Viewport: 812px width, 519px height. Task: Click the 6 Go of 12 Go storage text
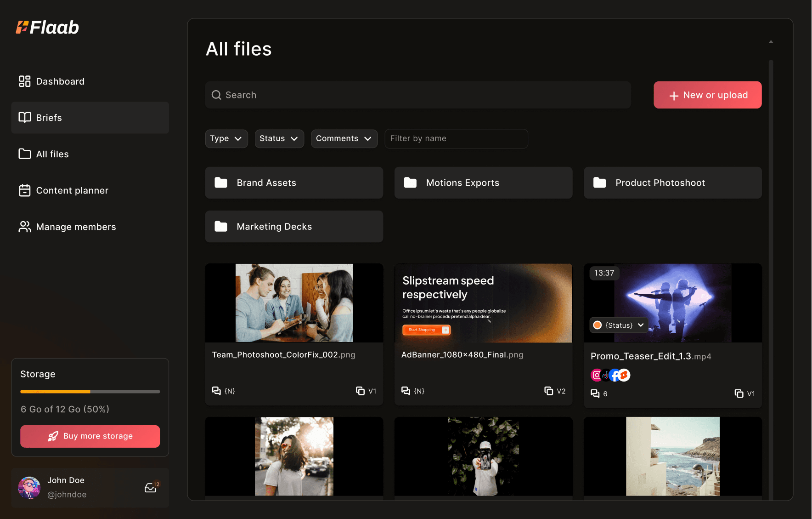[65, 409]
